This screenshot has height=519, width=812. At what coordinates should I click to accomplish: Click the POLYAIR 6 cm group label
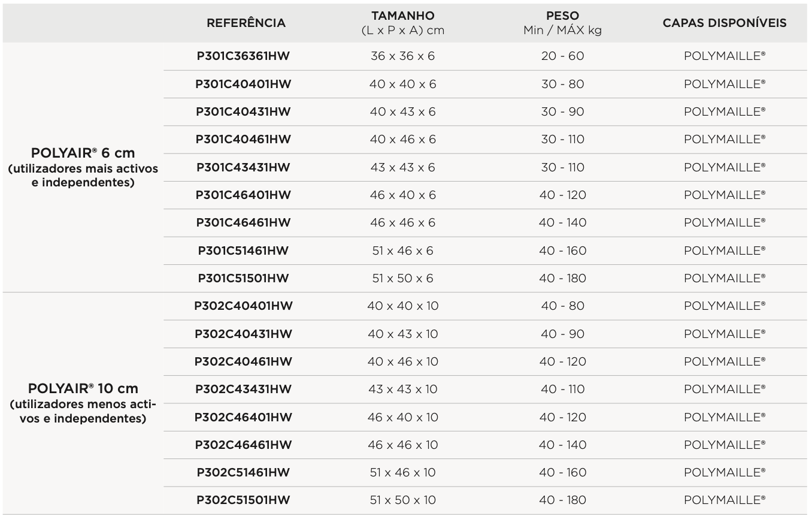pyautogui.click(x=83, y=153)
